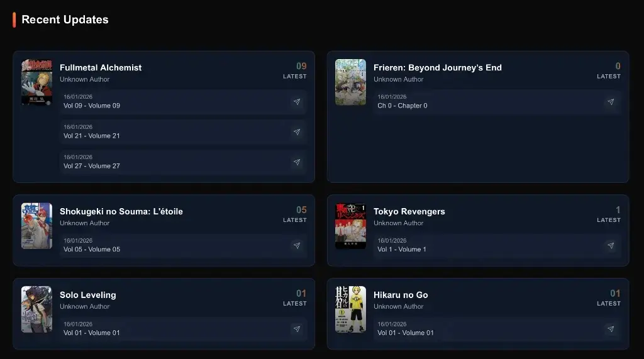Open Fullmetal Alchemist cover thumbnail
This screenshot has width=644, height=359.
(36, 82)
